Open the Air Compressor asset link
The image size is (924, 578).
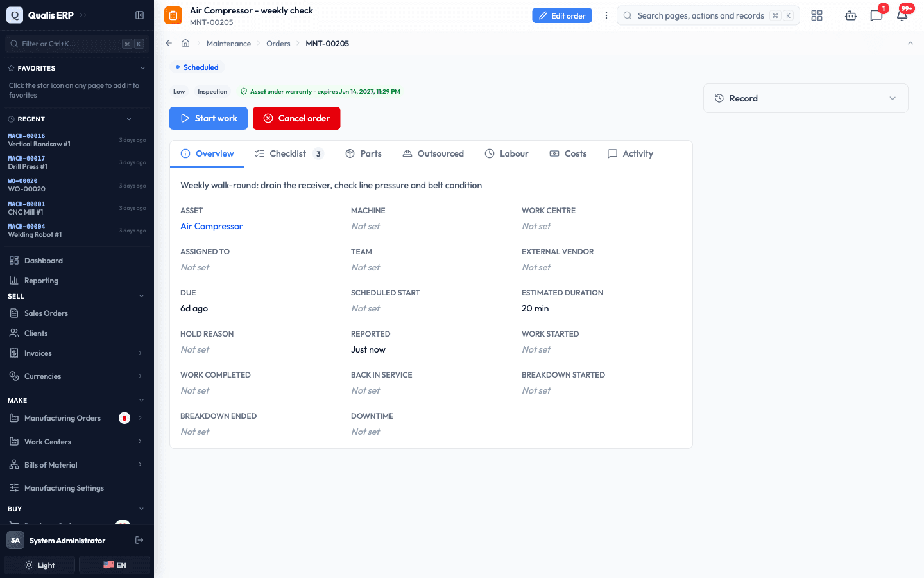(x=211, y=226)
